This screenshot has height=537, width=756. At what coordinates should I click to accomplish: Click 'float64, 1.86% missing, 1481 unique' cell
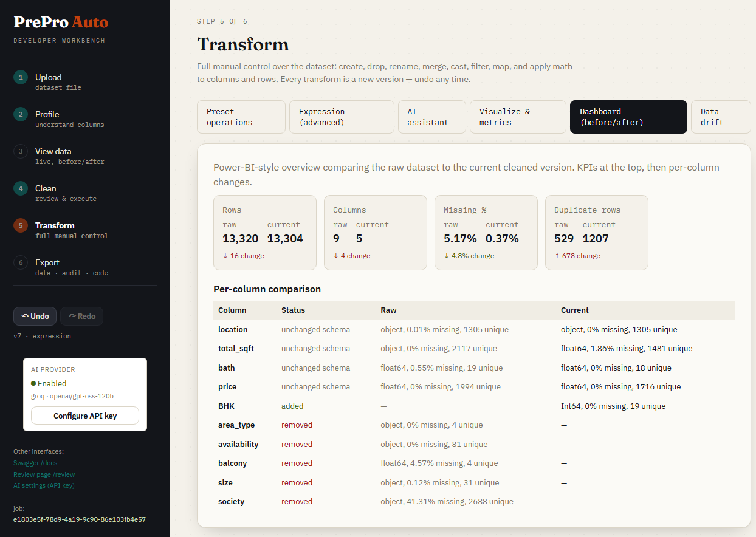pos(627,349)
